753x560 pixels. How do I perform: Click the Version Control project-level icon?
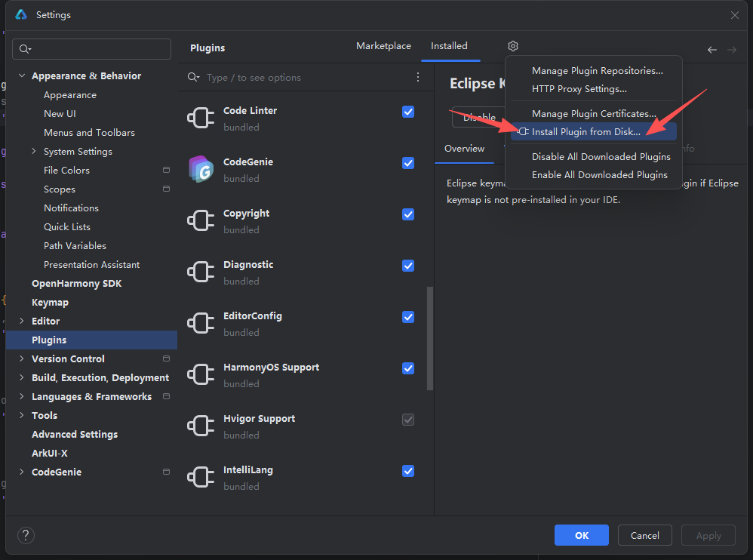[x=166, y=358]
